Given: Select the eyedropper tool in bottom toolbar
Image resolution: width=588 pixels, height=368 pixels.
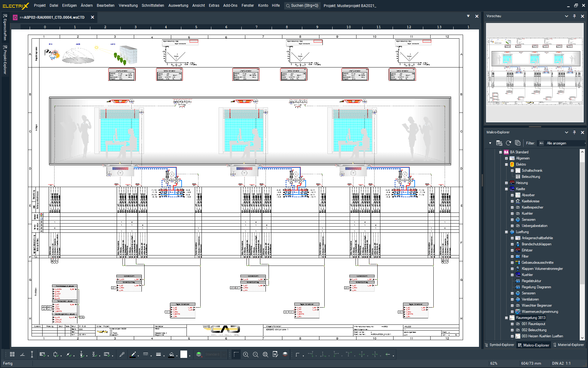Looking at the screenshot, I should pyautogui.click(x=122, y=355).
